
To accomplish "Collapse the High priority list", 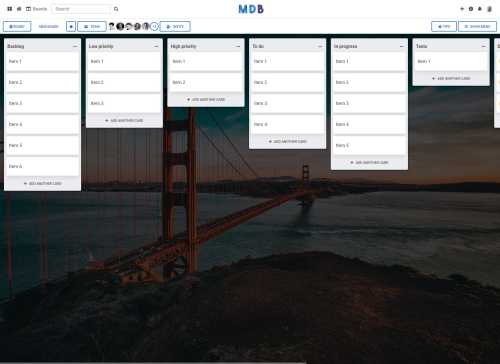I will point(238,46).
